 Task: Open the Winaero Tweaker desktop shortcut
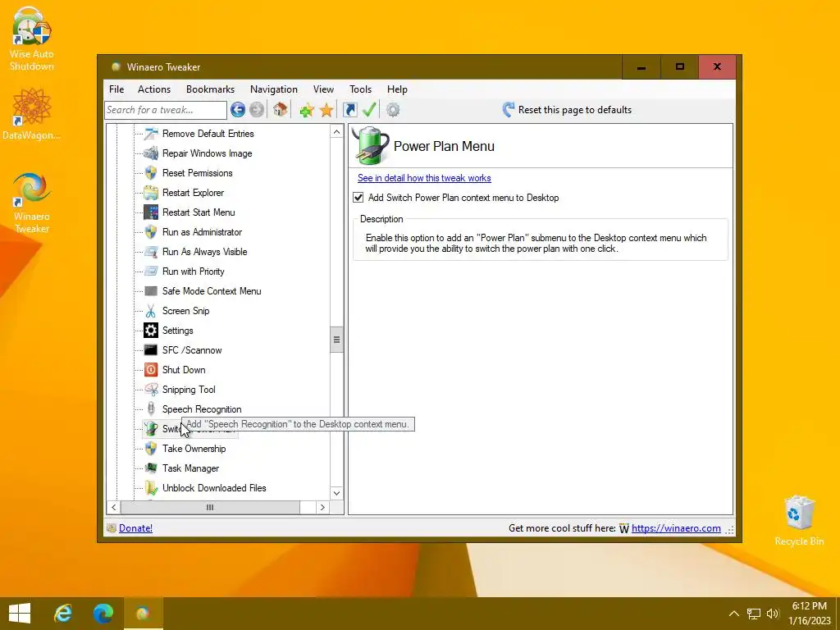coord(32,203)
